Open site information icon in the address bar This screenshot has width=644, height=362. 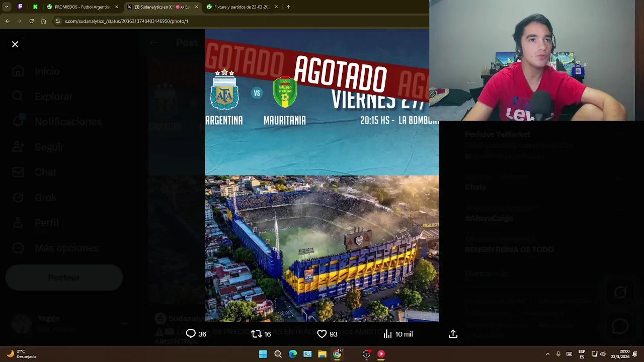[58, 21]
